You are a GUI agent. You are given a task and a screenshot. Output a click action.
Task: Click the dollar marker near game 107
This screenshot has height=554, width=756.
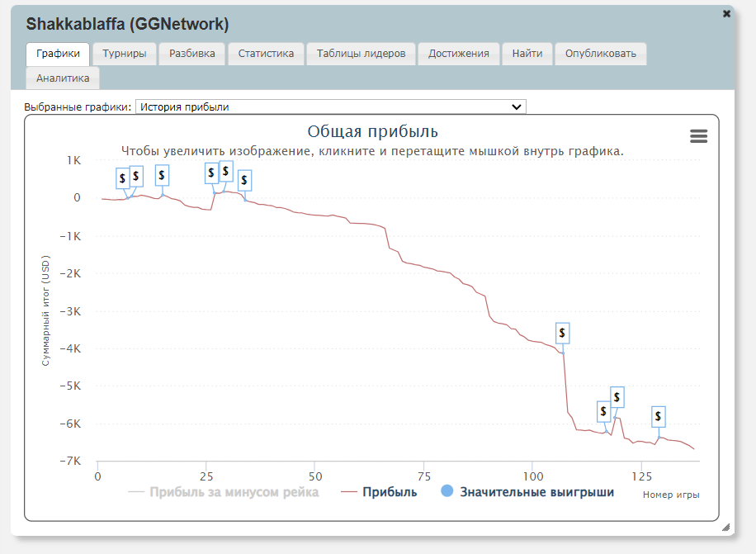[562, 333]
